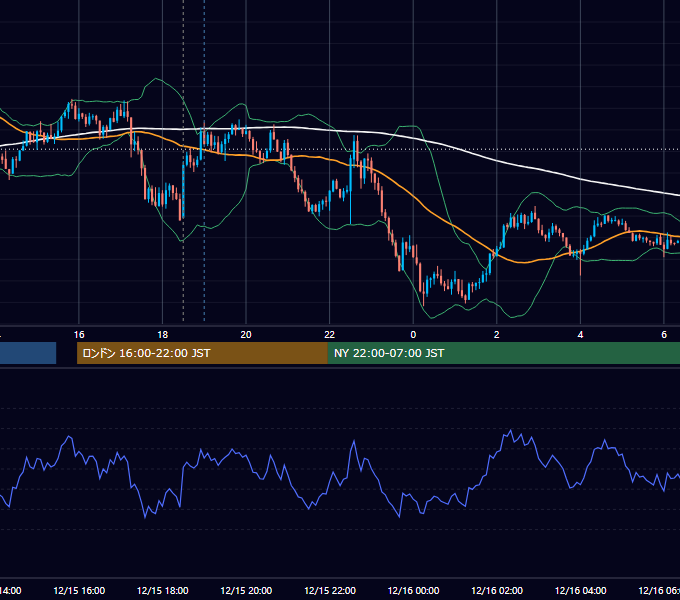Click the 12/16 04:00 time label
Image resolution: width=680 pixels, height=600 pixels.
pyautogui.click(x=581, y=590)
